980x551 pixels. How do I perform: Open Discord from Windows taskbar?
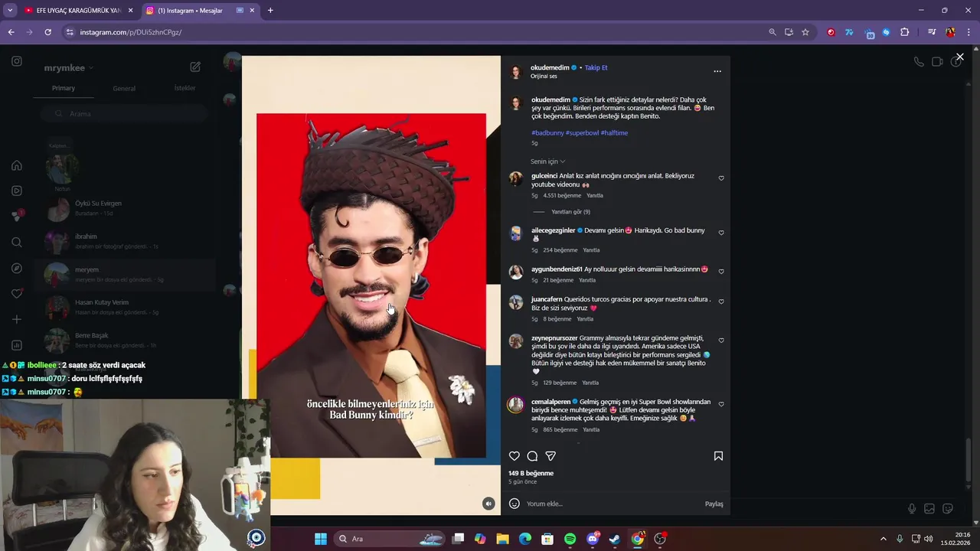tap(592, 539)
